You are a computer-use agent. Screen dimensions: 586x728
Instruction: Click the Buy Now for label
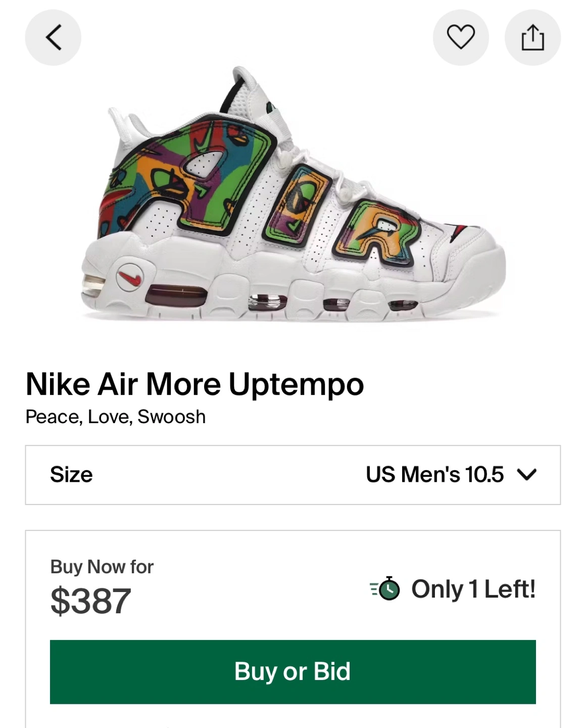tap(102, 567)
